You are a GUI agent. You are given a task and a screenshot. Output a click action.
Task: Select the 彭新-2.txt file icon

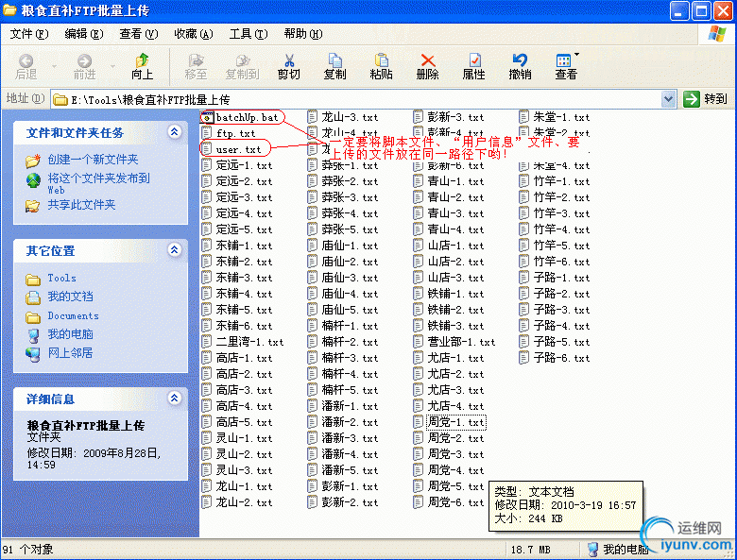click(312, 502)
